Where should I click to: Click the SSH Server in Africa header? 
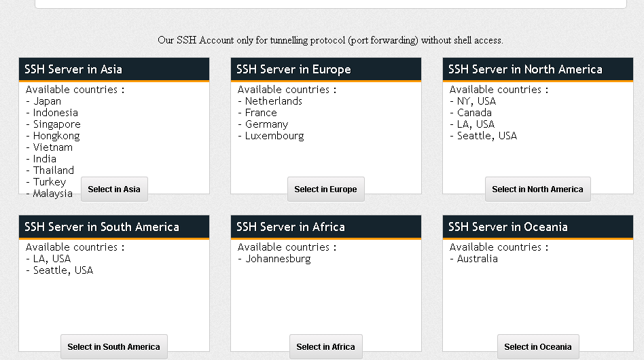tap(326, 227)
